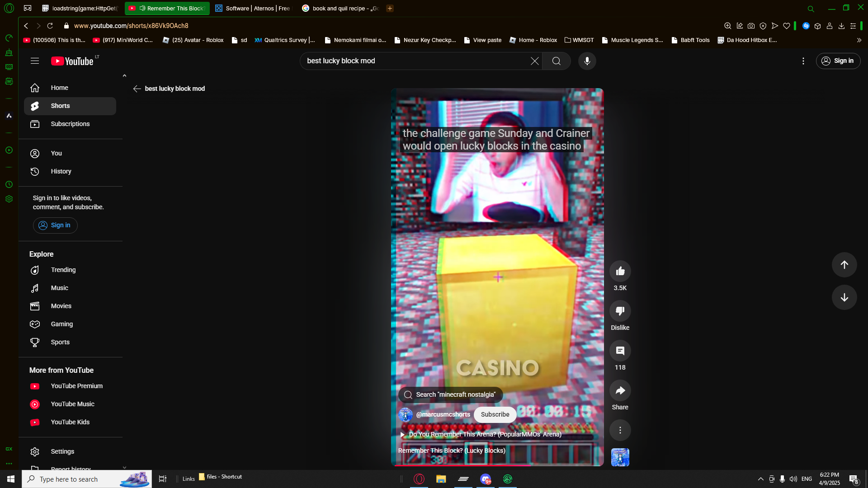The height and width of the screenshot is (488, 868).
Task: Open ENG language indicator
Action: click(807, 479)
